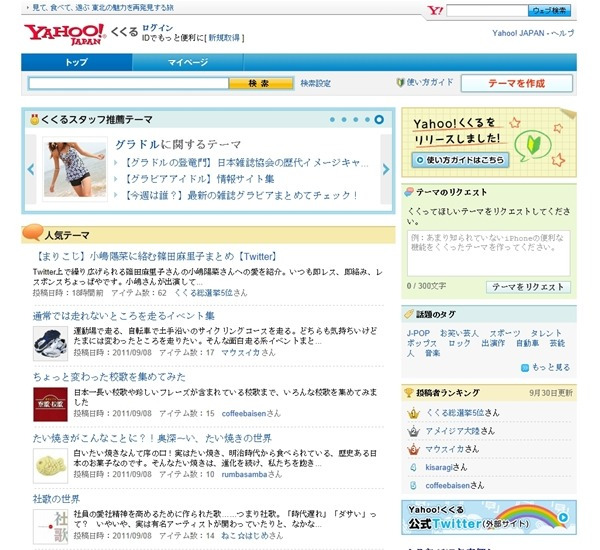Click the ウェブ検索 button
The height and width of the screenshot is (550, 600).
(549, 11)
